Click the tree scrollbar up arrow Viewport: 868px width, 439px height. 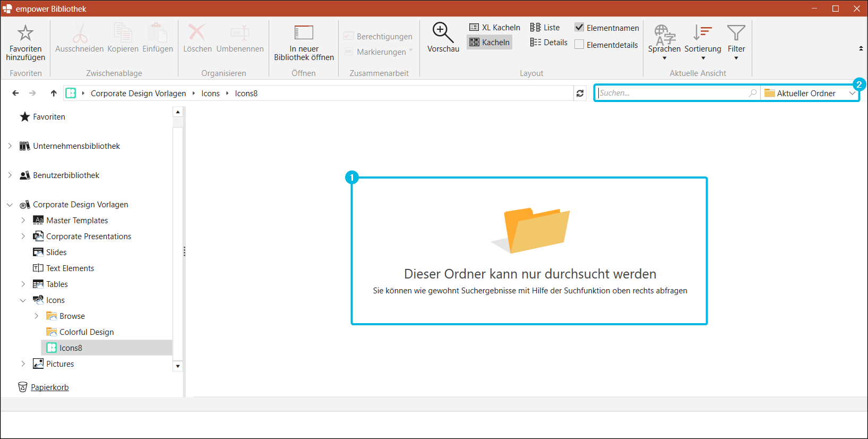tap(178, 112)
